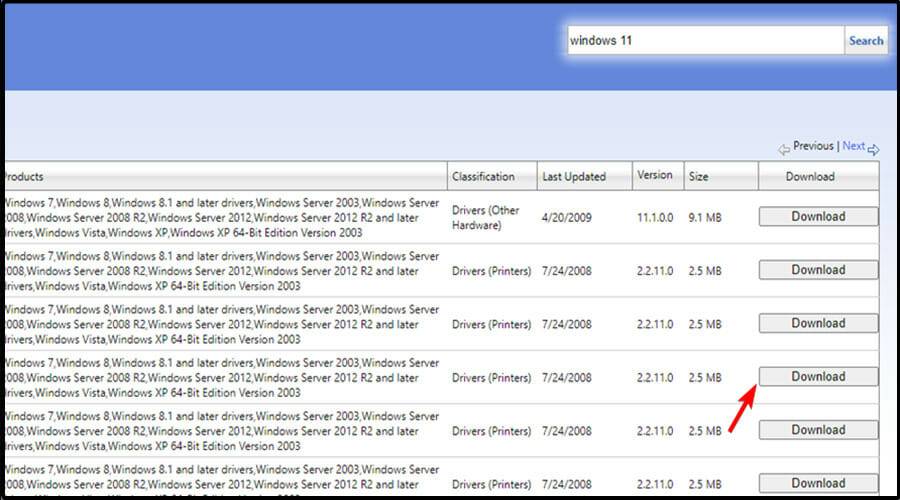
Task: Sort by the Size column header
Action: pos(698,177)
